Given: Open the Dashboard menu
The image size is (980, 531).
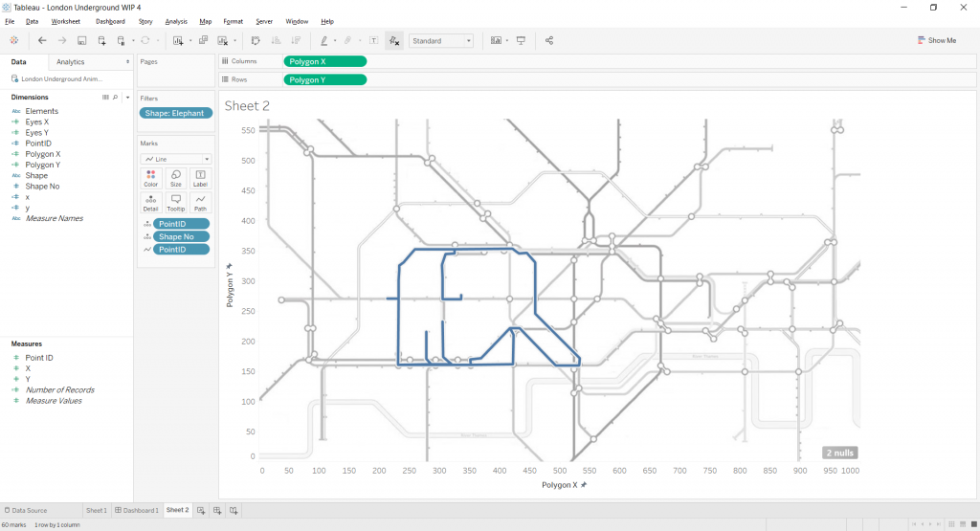Looking at the screenshot, I should coord(110,21).
